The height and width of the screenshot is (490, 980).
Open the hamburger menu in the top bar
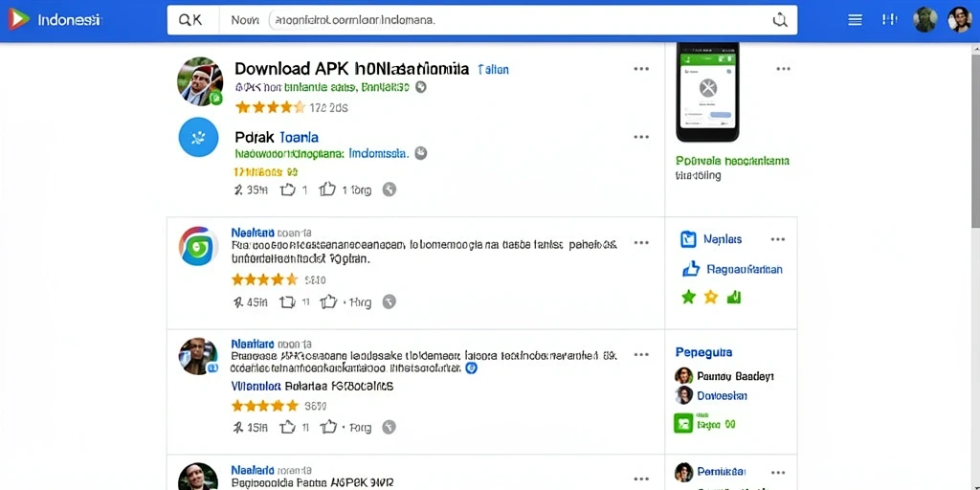click(x=855, y=20)
